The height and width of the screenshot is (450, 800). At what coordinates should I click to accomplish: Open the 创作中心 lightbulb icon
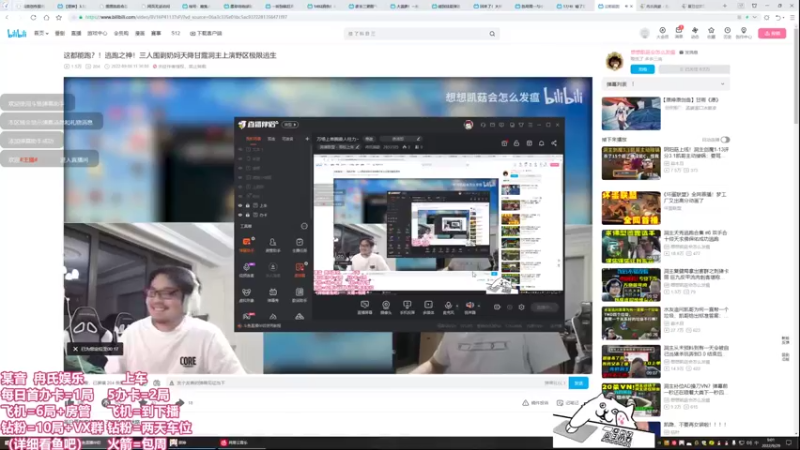[743, 33]
